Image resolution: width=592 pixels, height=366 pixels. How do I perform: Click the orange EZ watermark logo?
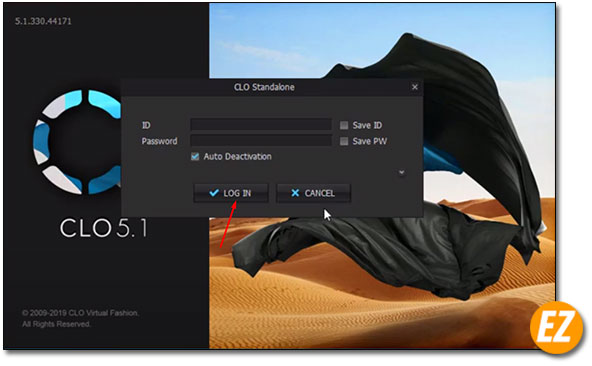coord(557,327)
